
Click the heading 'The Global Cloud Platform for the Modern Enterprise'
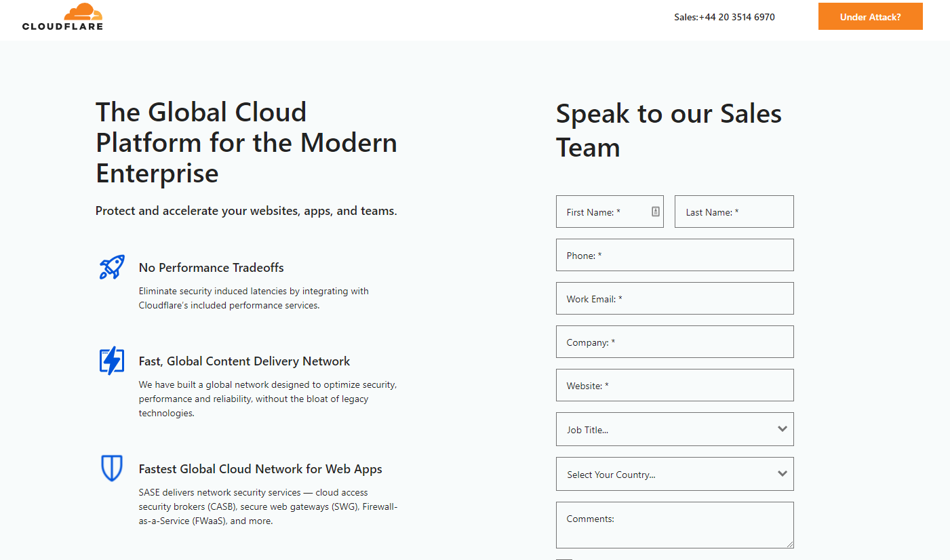pyautogui.click(x=246, y=142)
